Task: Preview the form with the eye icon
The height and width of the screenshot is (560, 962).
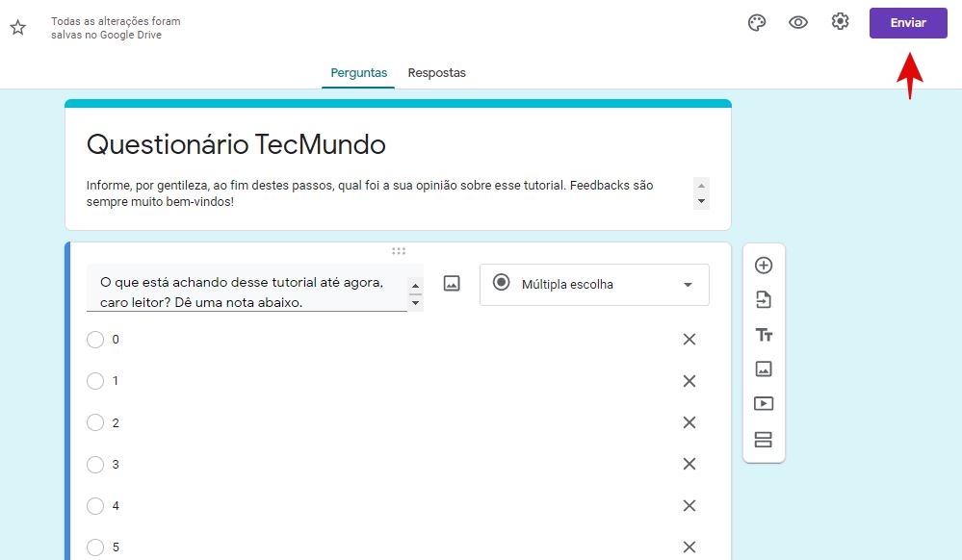Action: point(797,23)
